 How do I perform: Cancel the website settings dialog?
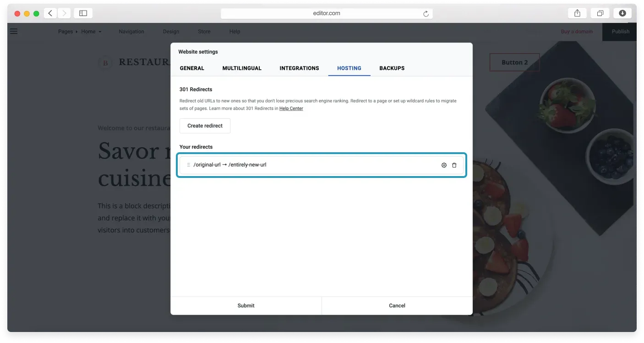tap(397, 306)
